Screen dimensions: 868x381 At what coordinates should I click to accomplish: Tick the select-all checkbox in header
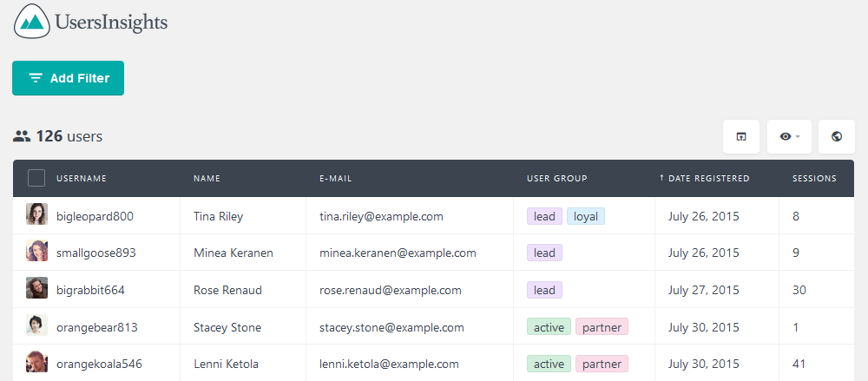pyautogui.click(x=36, y=178)
